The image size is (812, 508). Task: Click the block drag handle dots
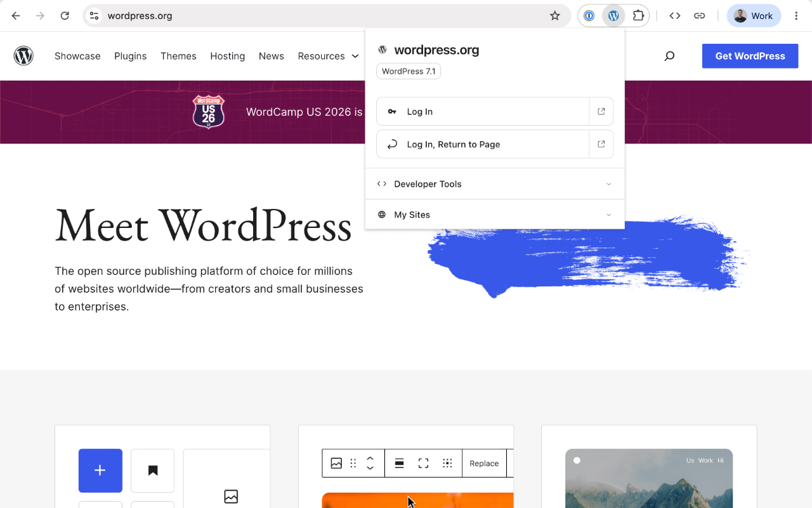point(353,464)
